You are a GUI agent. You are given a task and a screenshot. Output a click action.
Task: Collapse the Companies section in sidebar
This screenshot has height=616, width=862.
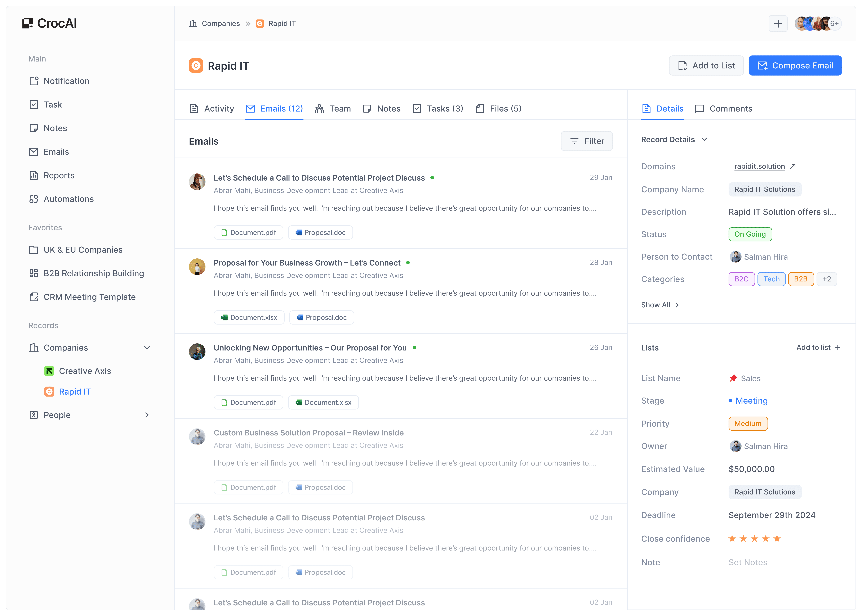[147, 347]
